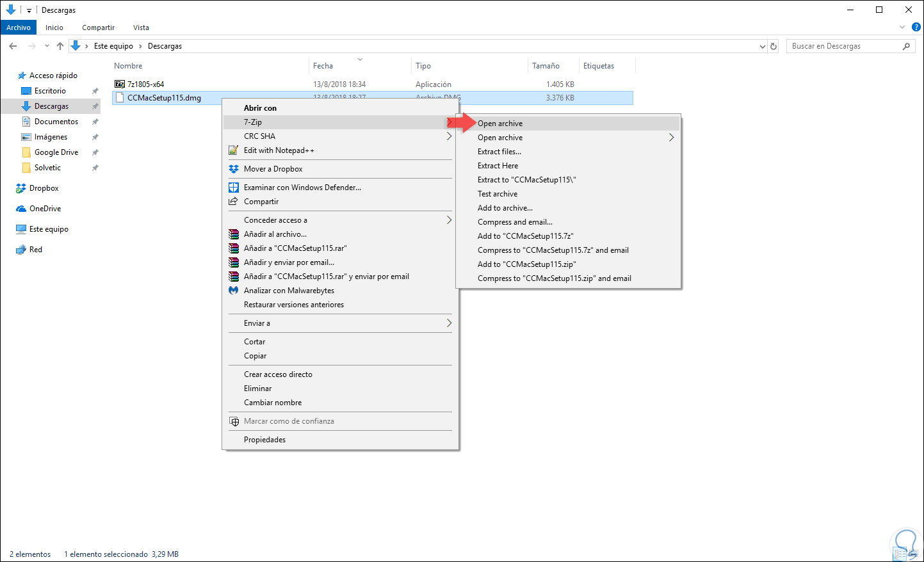Click the 7z1805-x64 file name
This screenshot has height=562, width=924.
(145, 84)
